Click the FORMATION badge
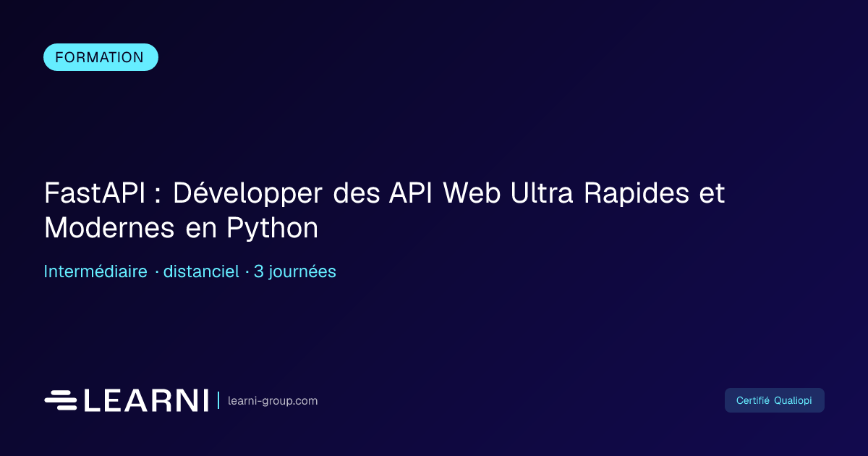This screenshot has height=456, width=868. click(101, 57)
